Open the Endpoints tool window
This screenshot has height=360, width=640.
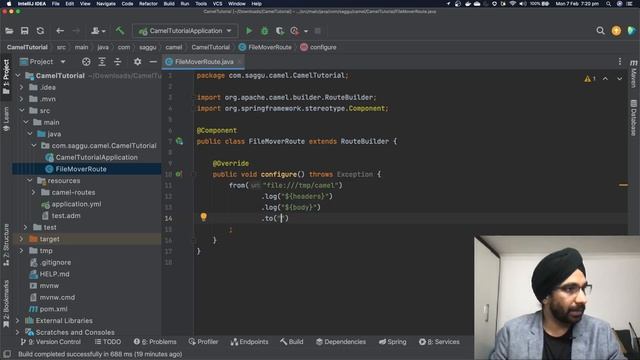click(x=249, y=342)
